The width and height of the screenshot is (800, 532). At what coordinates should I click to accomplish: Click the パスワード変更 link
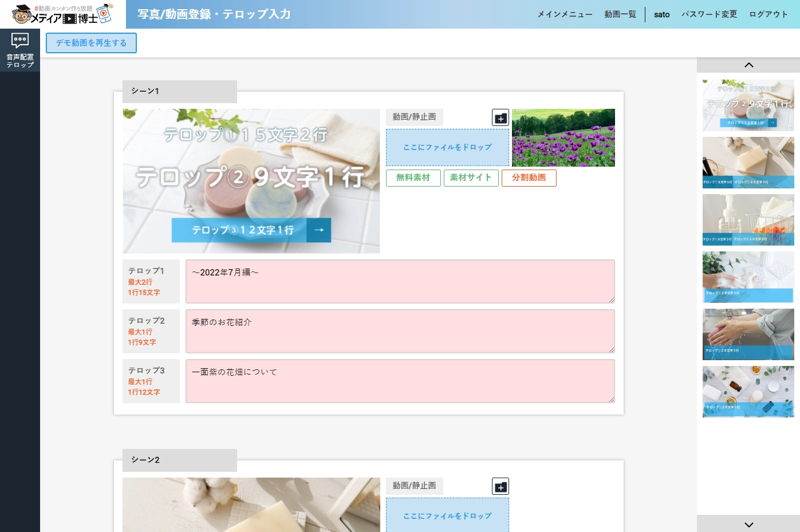(x=709, y=14)
